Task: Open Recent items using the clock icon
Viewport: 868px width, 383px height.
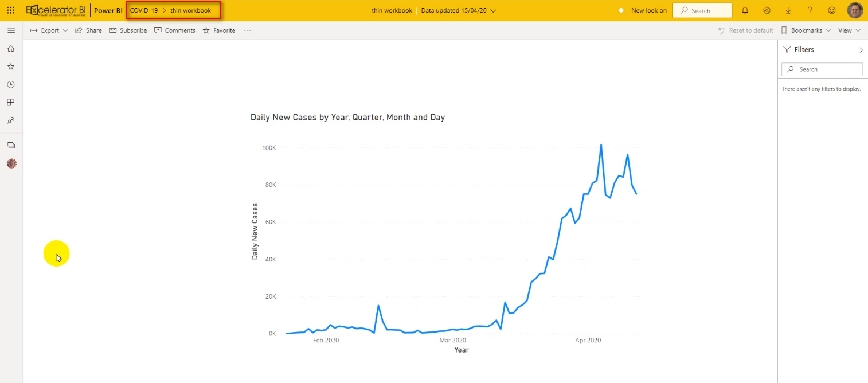Action: pos(10,84)
